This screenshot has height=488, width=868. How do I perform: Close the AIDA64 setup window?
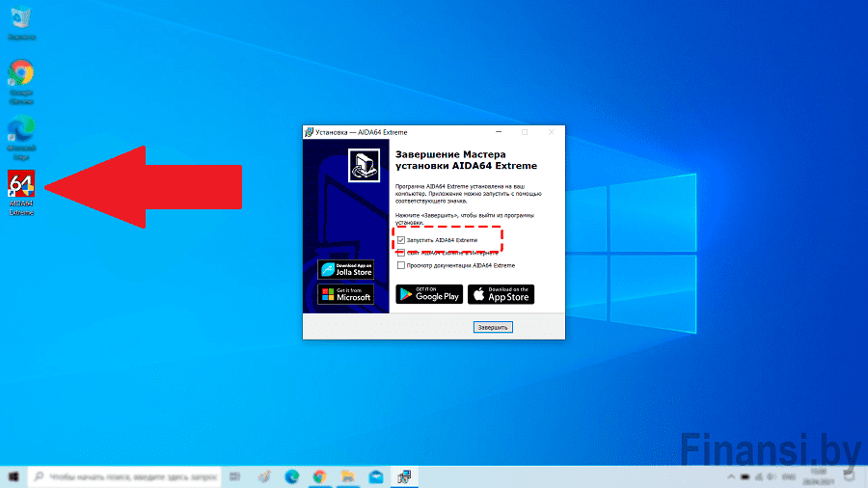coord(552,132)
